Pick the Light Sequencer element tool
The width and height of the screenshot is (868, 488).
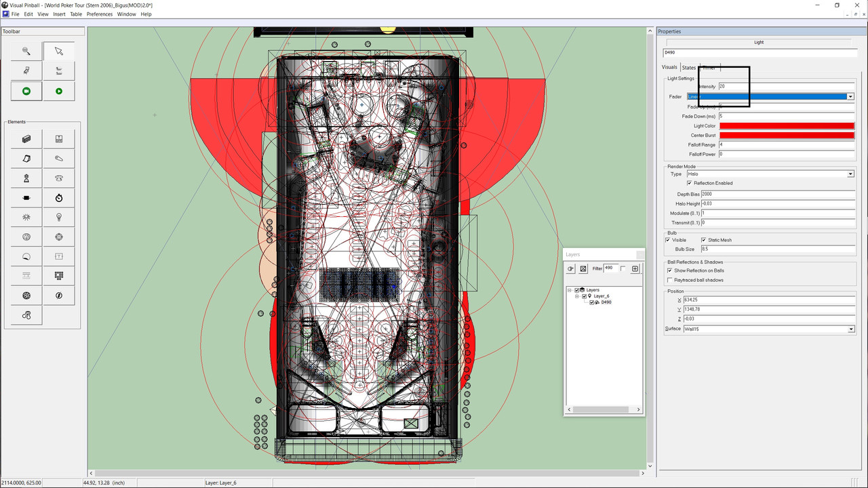coord(59,276)
